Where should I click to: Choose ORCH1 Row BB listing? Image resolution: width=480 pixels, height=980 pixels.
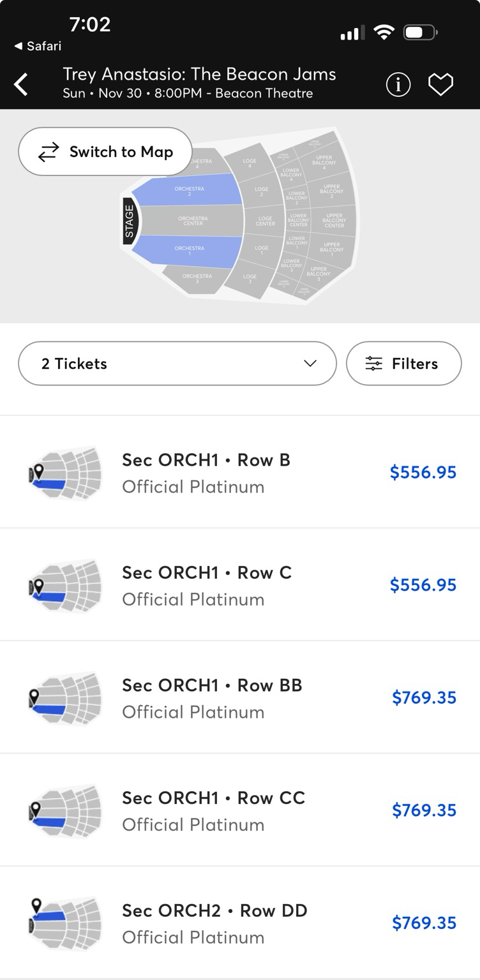tap(212, 697)
